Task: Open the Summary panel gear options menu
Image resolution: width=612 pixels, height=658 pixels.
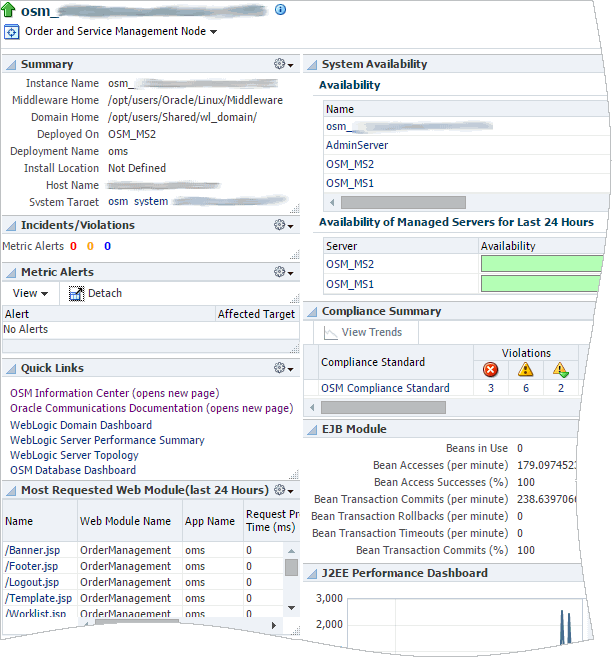Action: (283, 64)
